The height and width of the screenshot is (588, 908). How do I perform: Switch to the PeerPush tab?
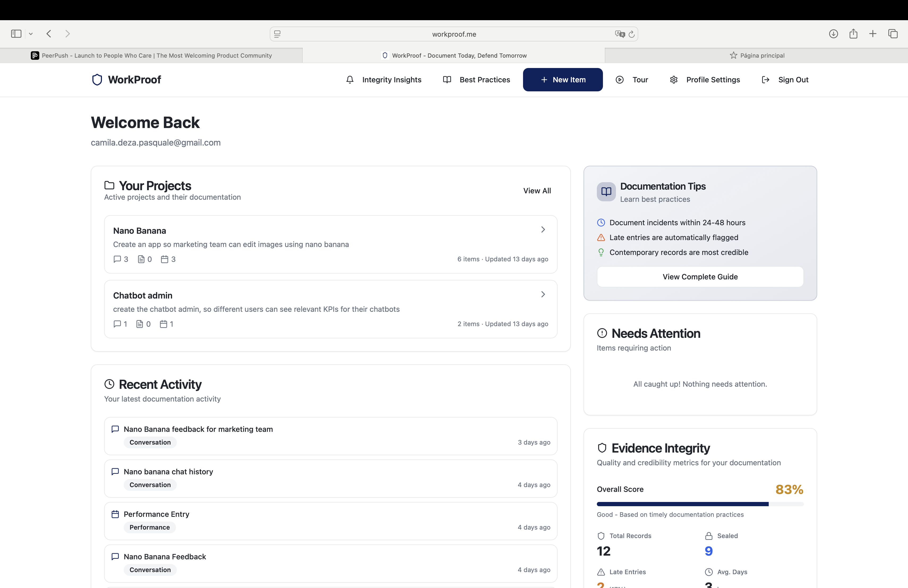pyautogui.click(x=153, y=55)
